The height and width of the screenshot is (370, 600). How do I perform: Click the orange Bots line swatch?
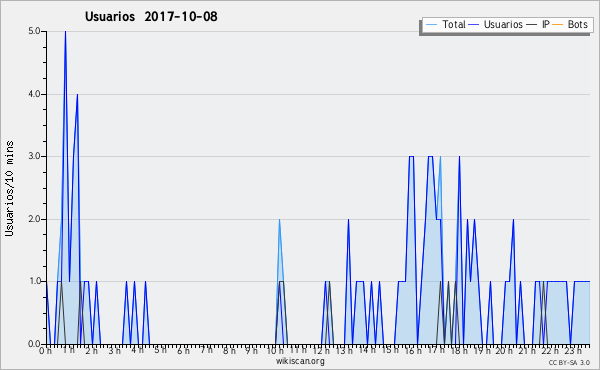click(x=558, y=25)
